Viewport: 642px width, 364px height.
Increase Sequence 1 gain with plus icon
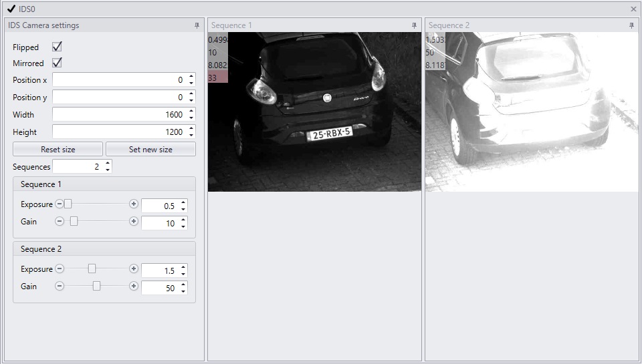coord(134,221)
